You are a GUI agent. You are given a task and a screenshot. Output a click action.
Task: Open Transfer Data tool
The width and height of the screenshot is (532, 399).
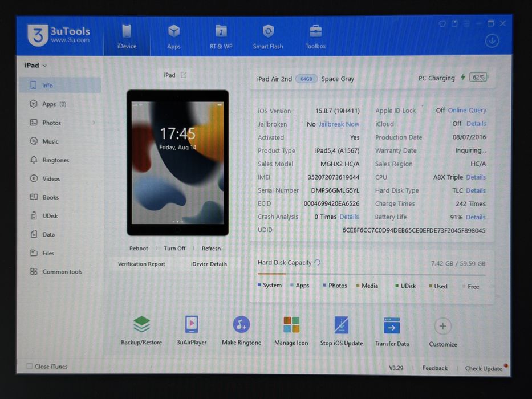tap(392, 332)
